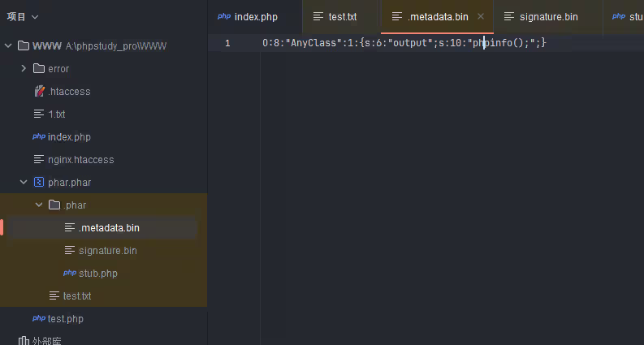Click the PHP icon beside test.php in tree
Screen dimensions: 644x345
[x=38, y=318]
